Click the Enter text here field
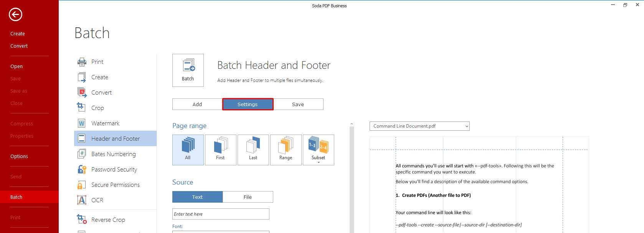This screenshot has width=644, height=233. click(221, 214)
